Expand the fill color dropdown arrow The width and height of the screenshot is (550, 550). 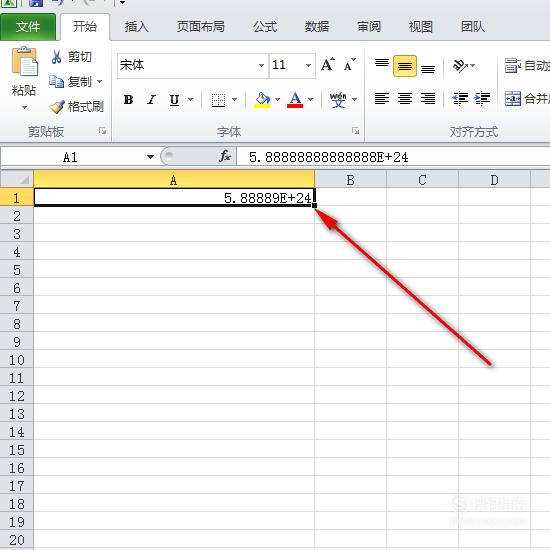[x=277, y=100]
